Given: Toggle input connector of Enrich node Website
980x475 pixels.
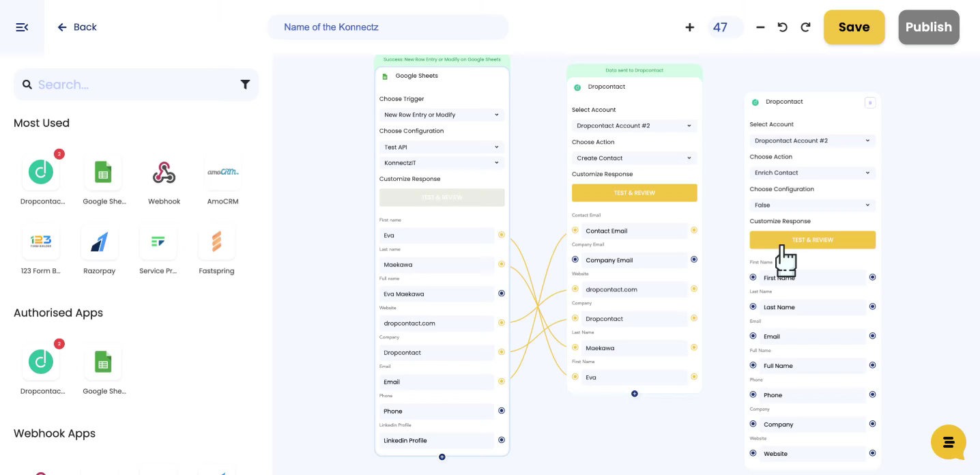Looking at the screenshot, I should [753, 453].
